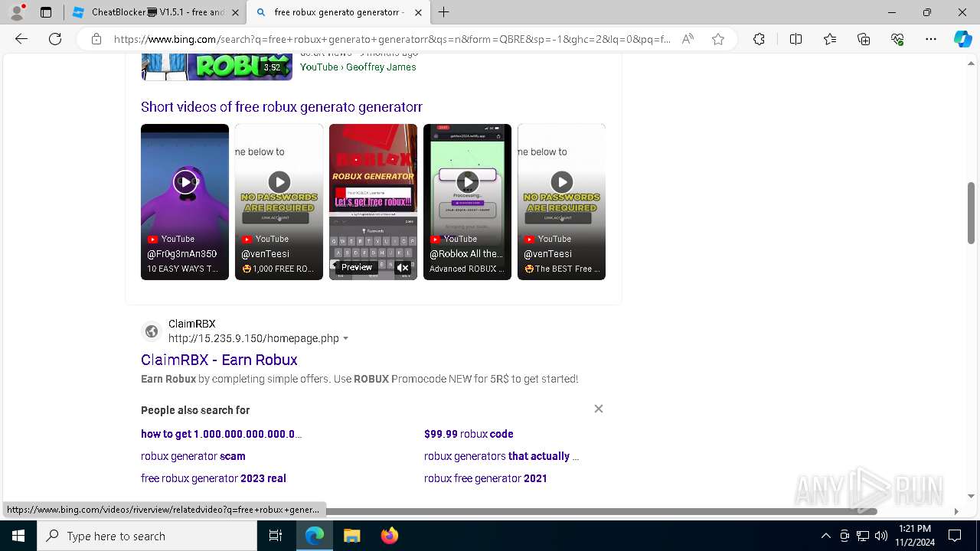Play the @Roblox All the... short video

467,202
